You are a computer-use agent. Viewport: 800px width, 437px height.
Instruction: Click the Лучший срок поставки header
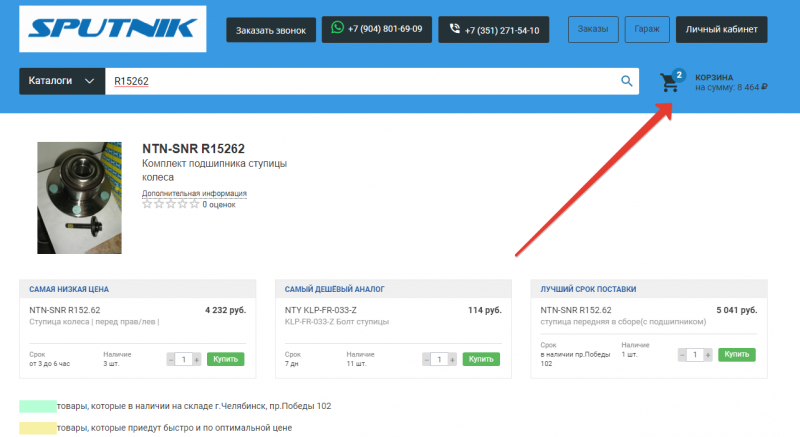point(588,289)
